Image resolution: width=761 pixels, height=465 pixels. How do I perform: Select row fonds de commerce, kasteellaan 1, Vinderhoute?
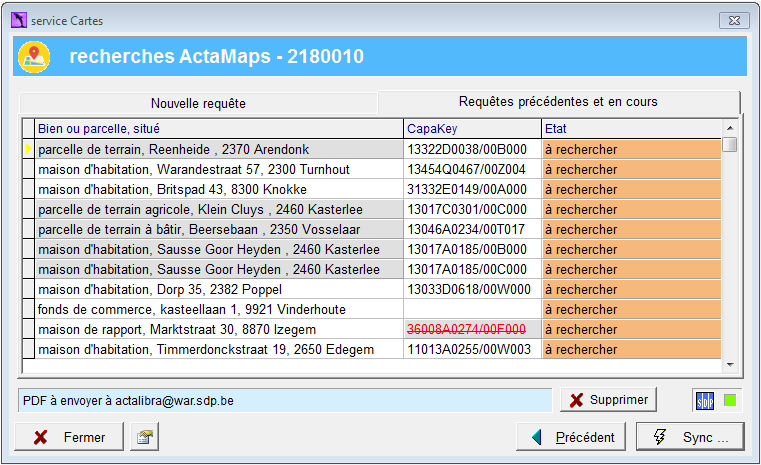tap(219, 309)
